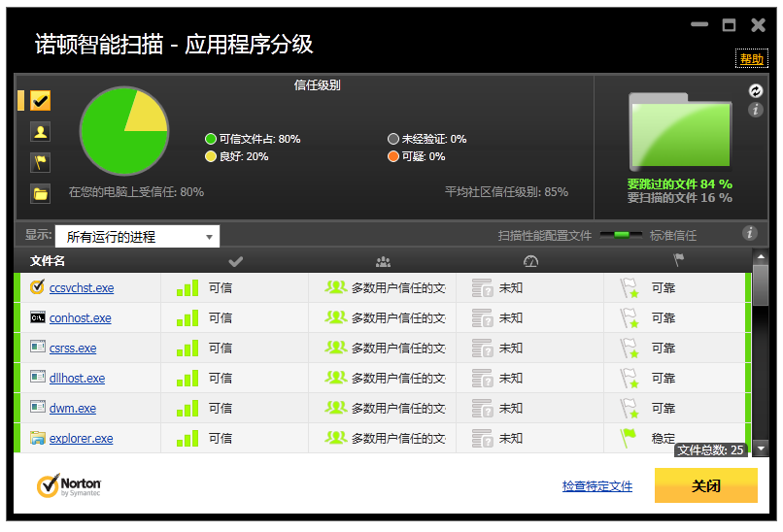Click 要扫描的文件 16 % text
The image size is (783, 532).
coord(680,198)
